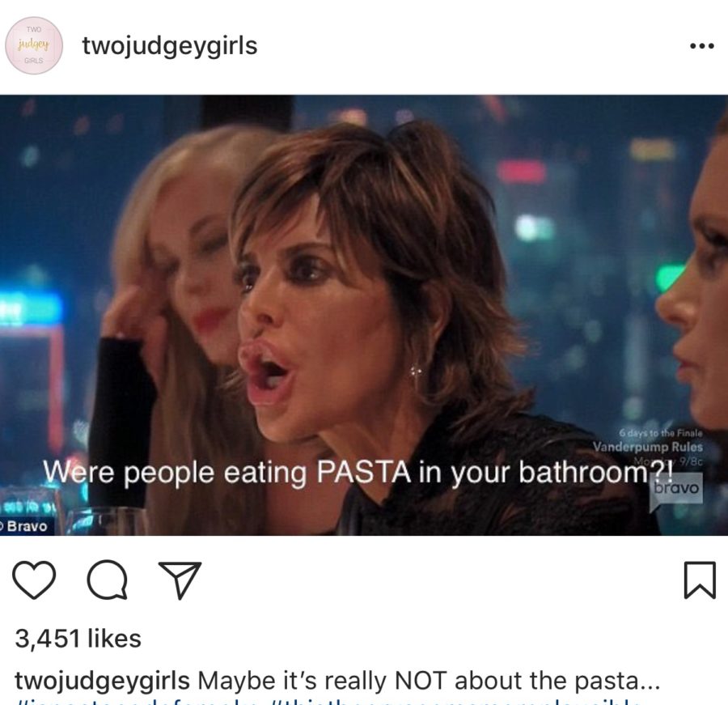The height and width of the screenshot is (705, 728).
Task: View the list of 3,451 likes
Action: 78,639
